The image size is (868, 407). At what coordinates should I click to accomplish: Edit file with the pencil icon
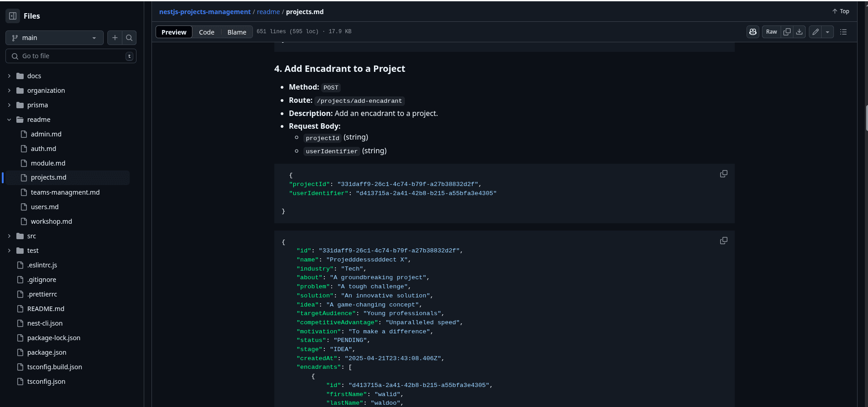click(816, 32)
